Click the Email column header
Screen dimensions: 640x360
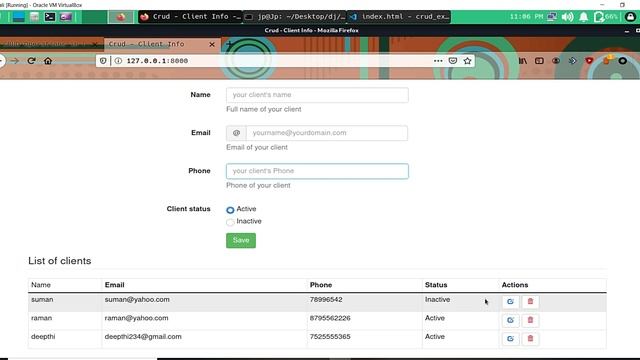[x=114, y=285]
